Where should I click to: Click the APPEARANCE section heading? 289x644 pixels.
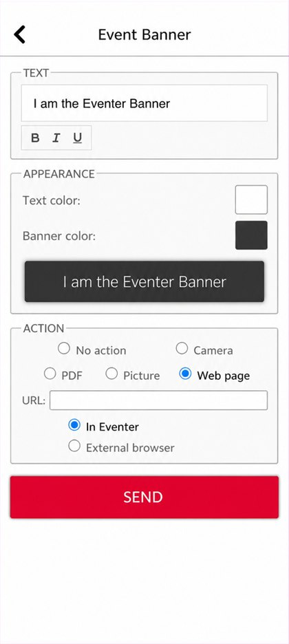(59, 174)
